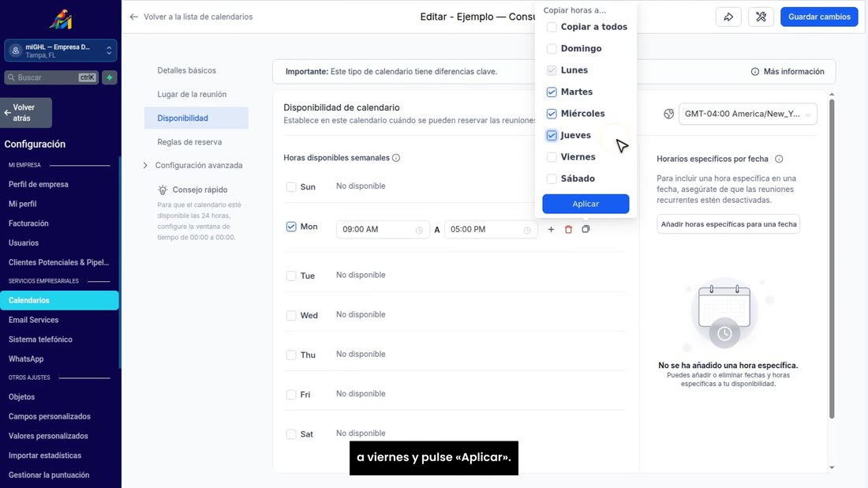This screenshot has height=488, width=868.
Task: Click the back arrow next to Volver a la lista
Action: (133, 17)
